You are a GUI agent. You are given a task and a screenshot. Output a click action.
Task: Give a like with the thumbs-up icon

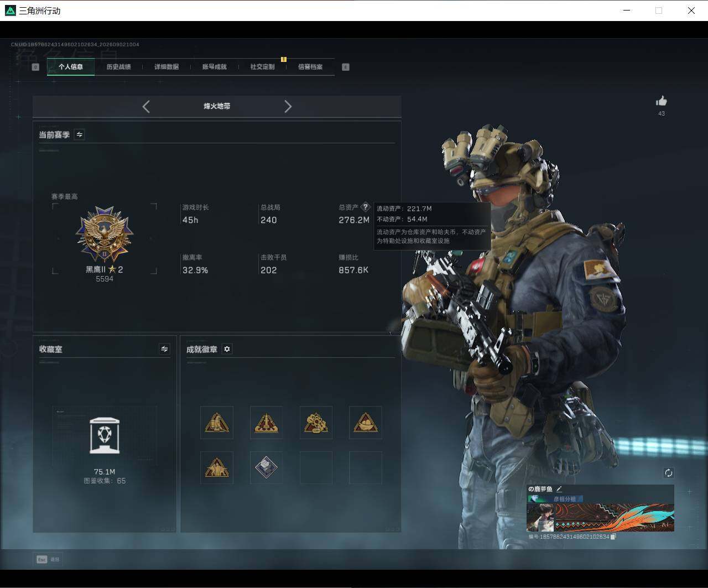[x=662, y=101]
